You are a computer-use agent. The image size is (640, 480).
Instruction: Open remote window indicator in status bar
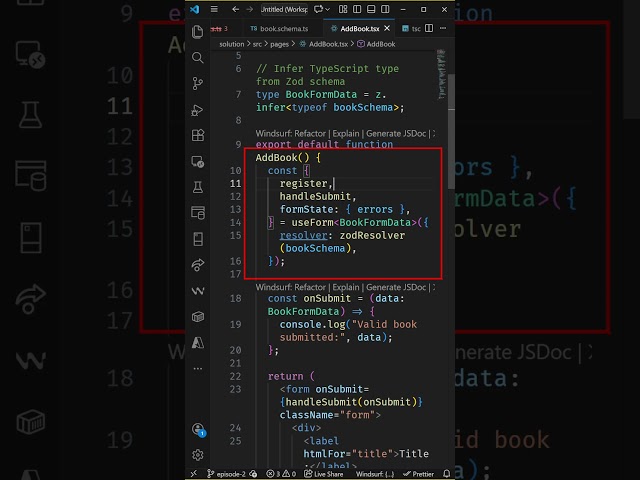(194, 473)
